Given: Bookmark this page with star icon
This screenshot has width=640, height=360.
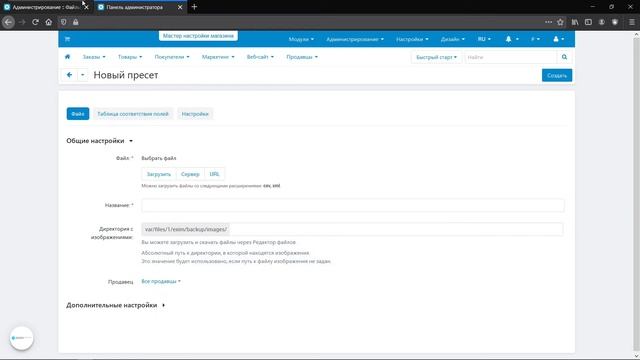Looking at the screenshot, I should [x=560, y=22].
